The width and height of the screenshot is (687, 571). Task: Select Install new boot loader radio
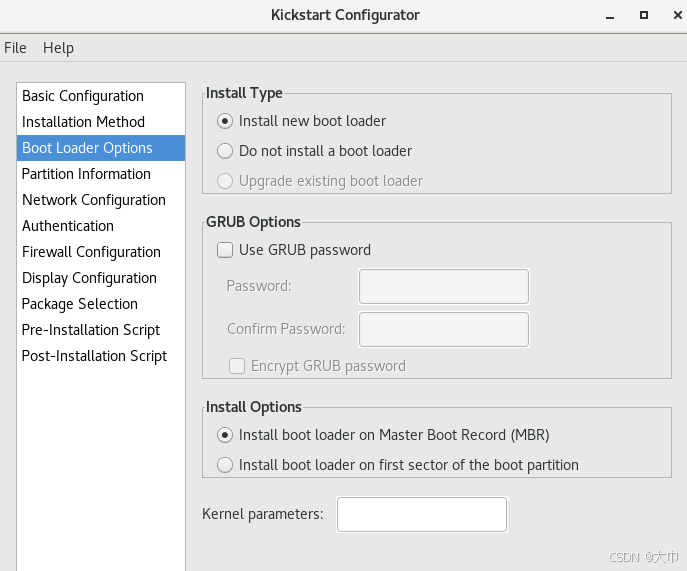[225, 121]
